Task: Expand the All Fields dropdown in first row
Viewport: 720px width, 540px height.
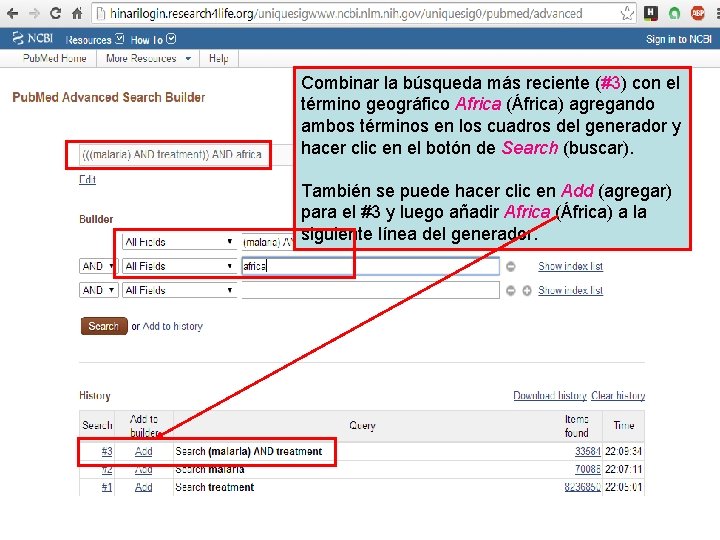Action: tap(179, 242)
